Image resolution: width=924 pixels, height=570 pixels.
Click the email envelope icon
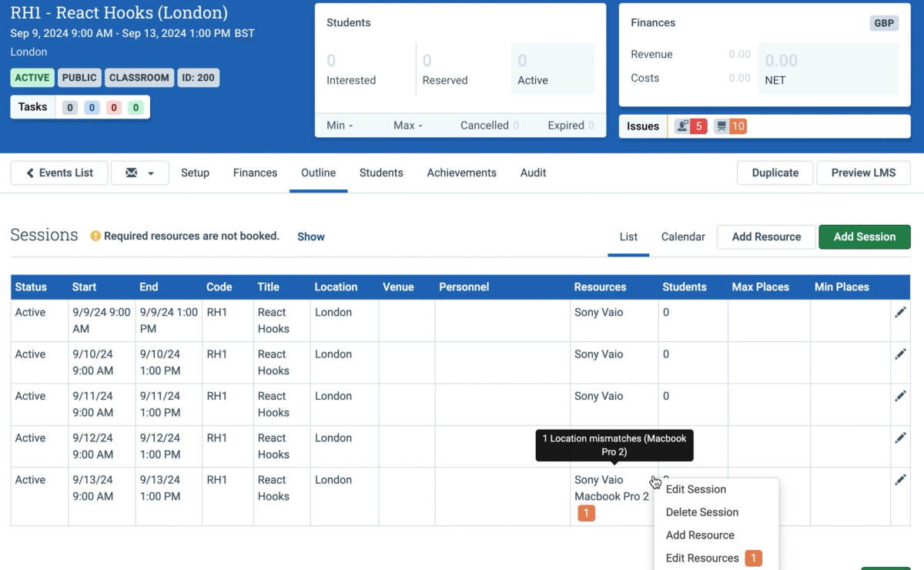[x=133, y=173]
